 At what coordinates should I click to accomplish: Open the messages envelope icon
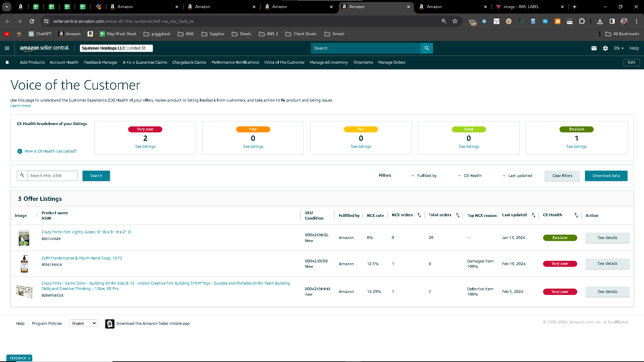[x=594, y=48]
